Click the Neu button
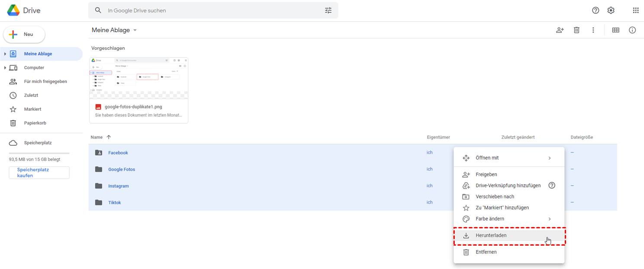 (x=24, y=35)
